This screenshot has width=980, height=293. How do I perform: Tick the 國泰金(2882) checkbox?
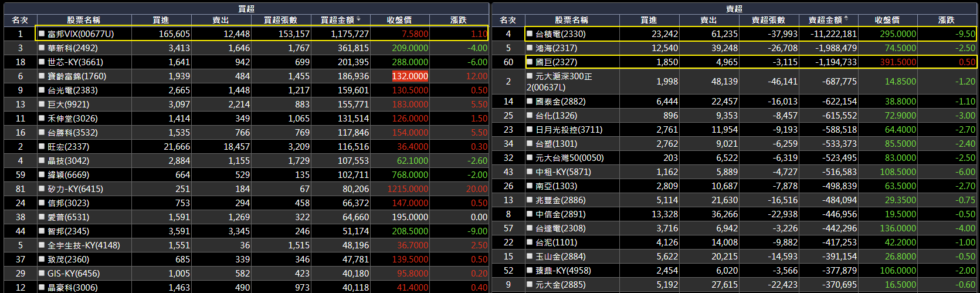tap(530, 101)
